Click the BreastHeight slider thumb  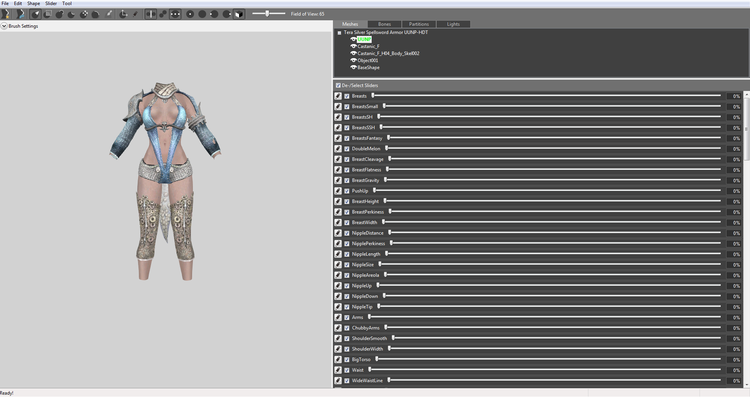click(x=385, y=201)
